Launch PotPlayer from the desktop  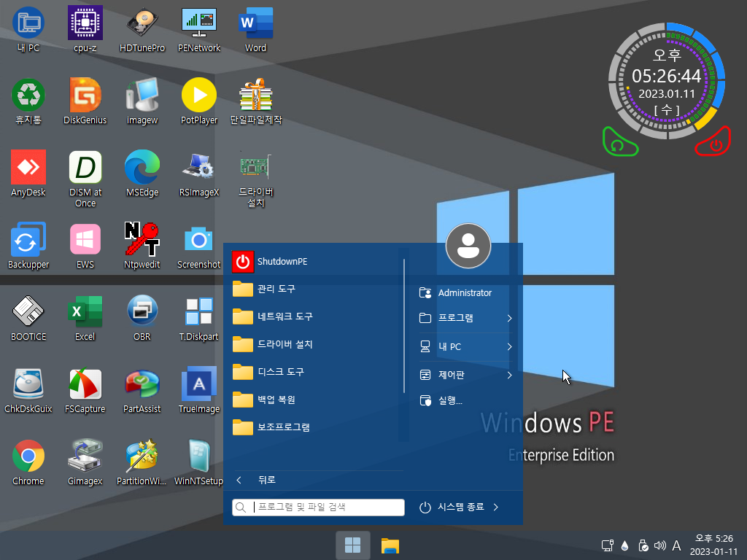198,101
